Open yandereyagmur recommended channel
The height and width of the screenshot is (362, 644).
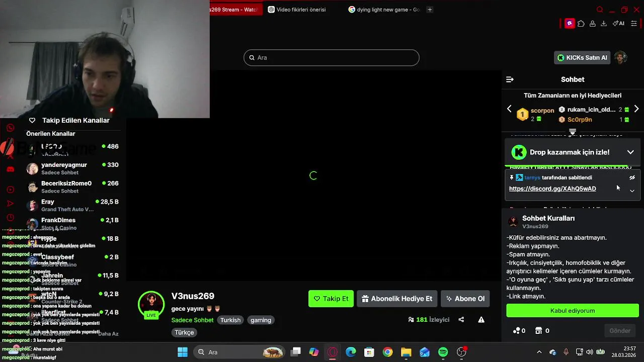(x=73, y=168)
